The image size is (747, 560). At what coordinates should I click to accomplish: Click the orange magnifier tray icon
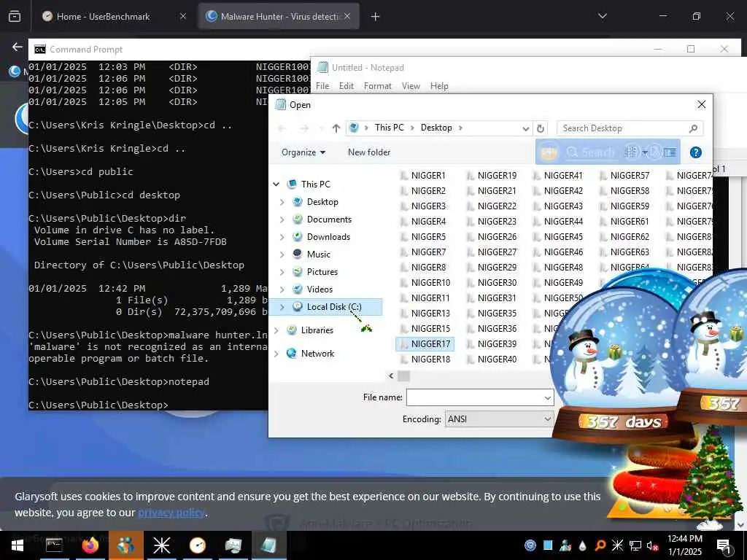(600, 545)
